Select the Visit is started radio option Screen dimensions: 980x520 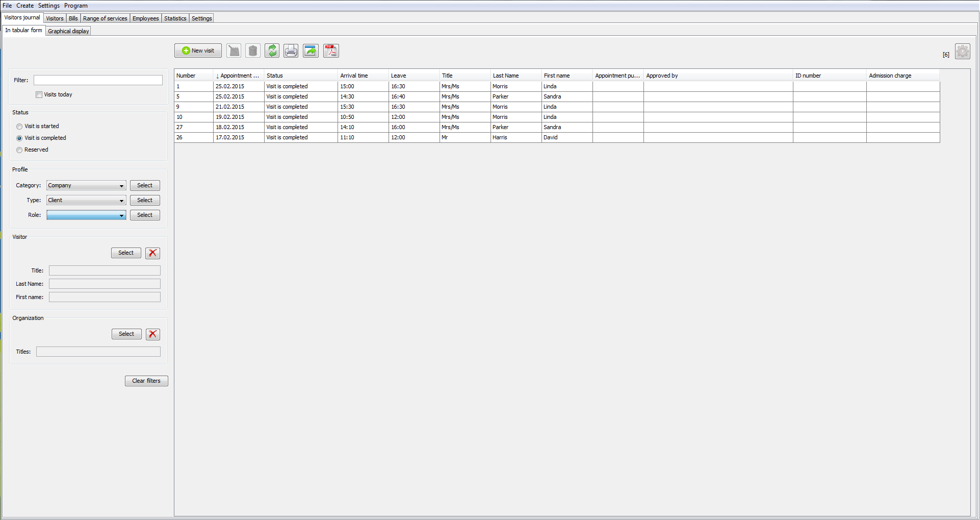[19, 127]
